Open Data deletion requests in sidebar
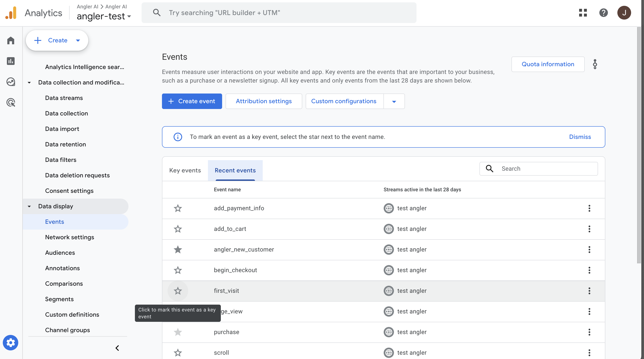 click(x=77, y=175)
